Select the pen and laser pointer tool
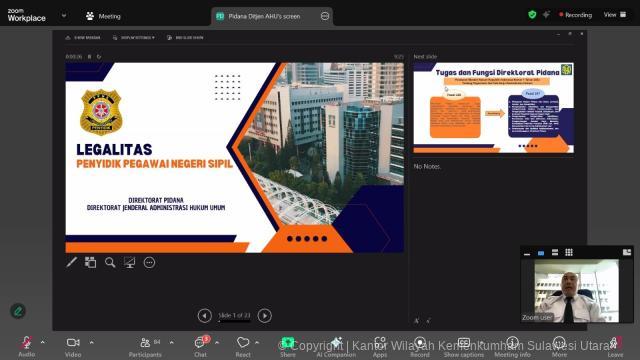The height and width of the screenshot is (360, 640). coord(71,262)
